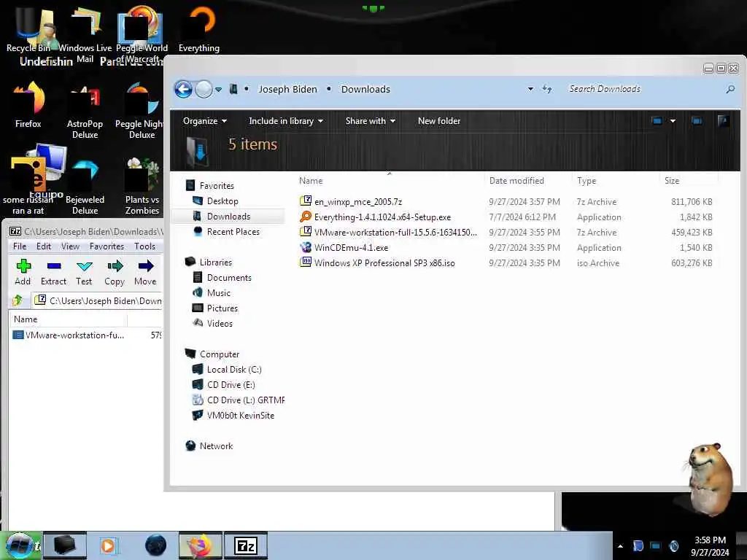This screenshot has width=747, height=560.
Task: Click 7-Zip Add button
Action: 23,273
